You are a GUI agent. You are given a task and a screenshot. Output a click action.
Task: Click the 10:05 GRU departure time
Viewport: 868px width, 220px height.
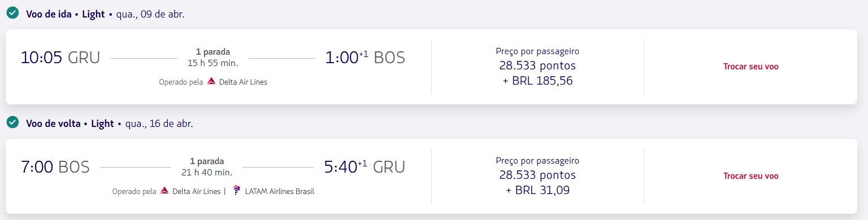pyautogui.click(x=60, y=58)
